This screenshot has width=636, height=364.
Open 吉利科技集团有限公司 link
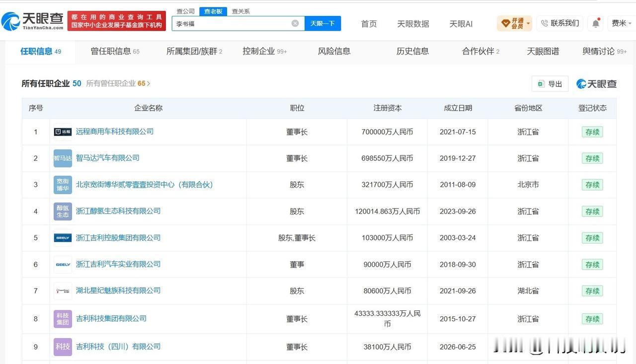pyautogui.click(x=111, y=318)
